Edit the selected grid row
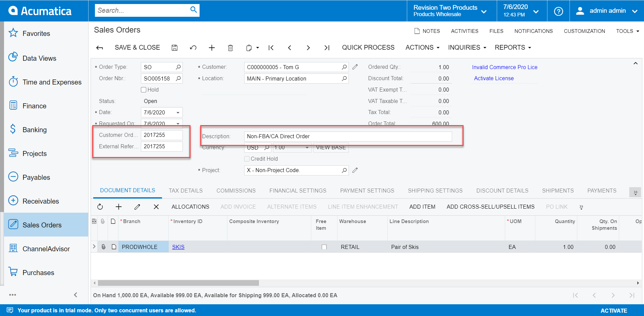The width and height of the screenshot is (644, 316). click(x=137, y=207)
